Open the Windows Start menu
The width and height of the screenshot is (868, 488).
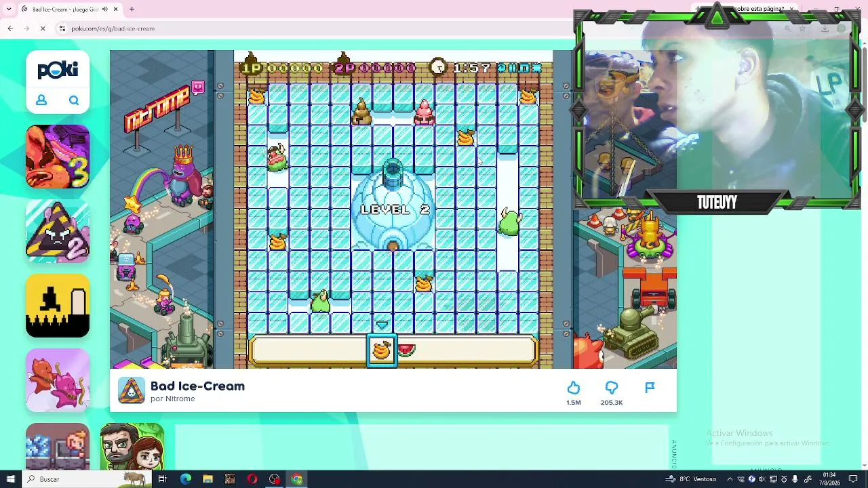(10, 479)
